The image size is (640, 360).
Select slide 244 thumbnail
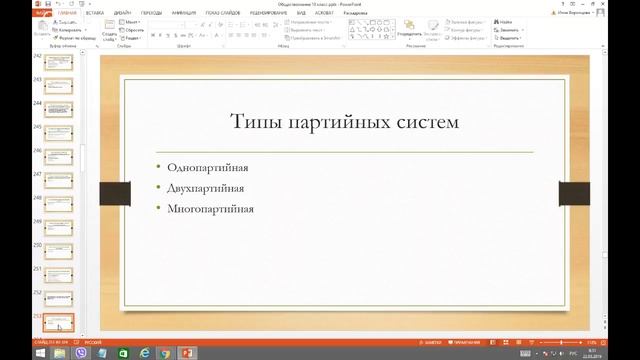pos(58,110)
